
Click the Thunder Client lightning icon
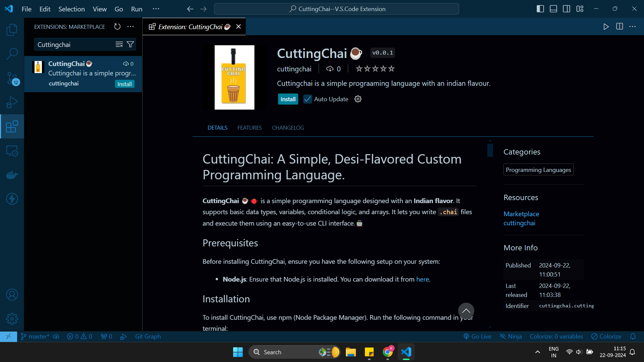coord(12,199)
